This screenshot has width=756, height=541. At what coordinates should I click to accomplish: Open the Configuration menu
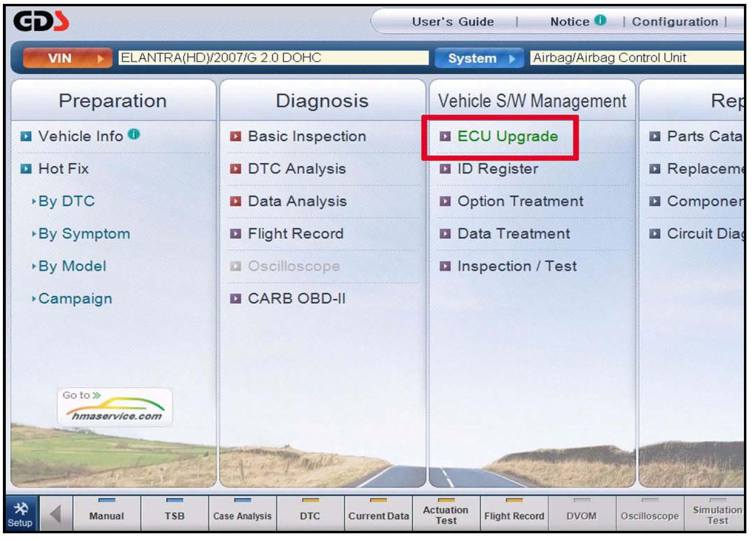(674, 22)
